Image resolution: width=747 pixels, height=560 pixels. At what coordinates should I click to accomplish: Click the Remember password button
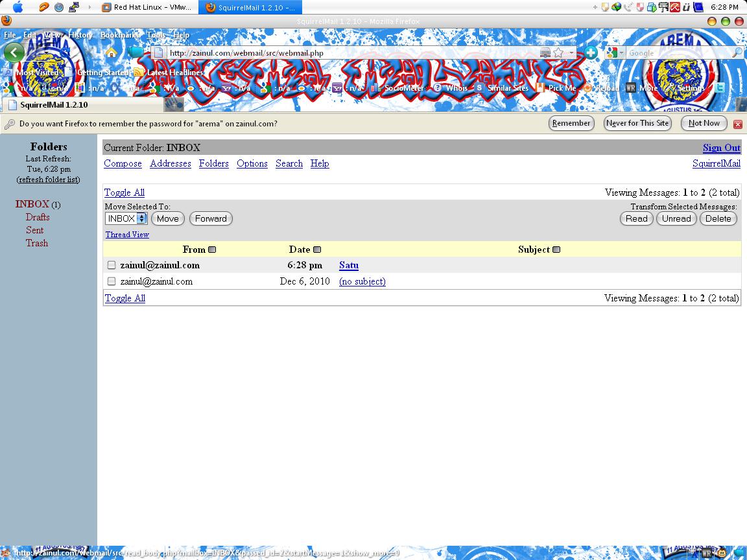(x=571, y=123)
